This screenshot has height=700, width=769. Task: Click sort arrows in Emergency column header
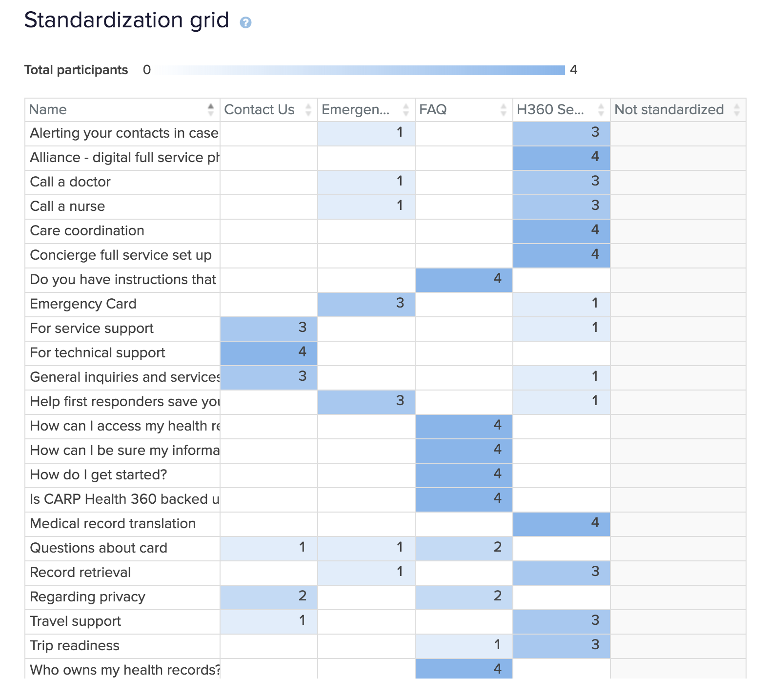pyautogui.click(x=405, y=109)
